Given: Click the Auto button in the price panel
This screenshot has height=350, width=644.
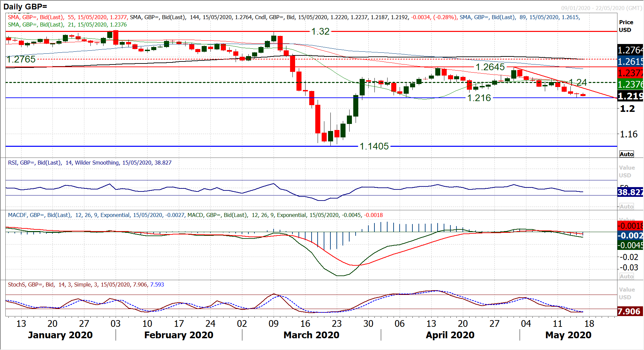Looking at the screenshot, I should 627,154.
